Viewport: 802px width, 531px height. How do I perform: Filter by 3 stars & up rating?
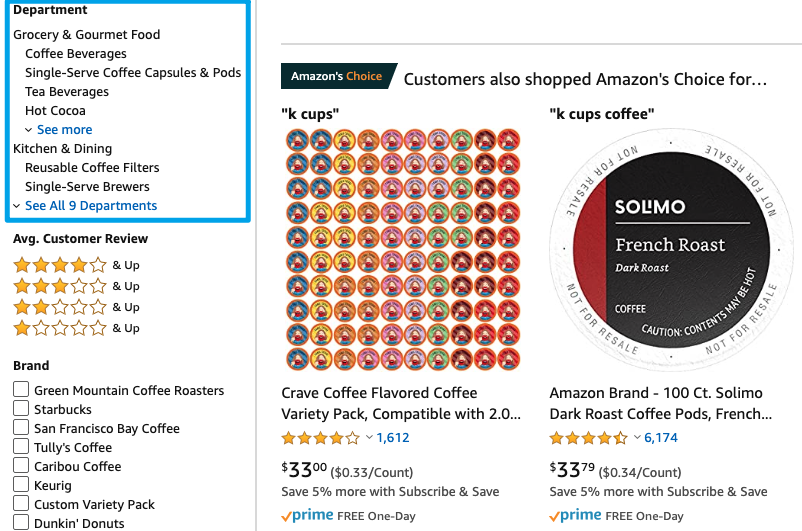click(x=76, y=286)
